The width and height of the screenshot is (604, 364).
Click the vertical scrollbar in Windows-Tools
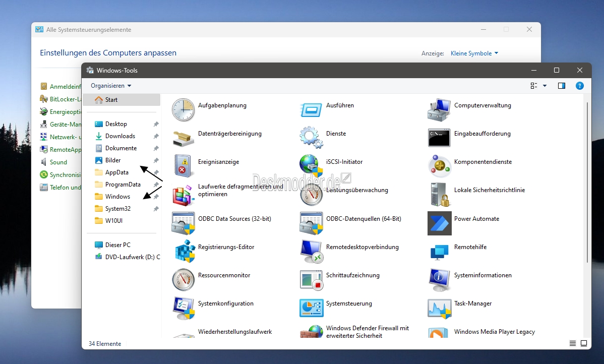587,183
